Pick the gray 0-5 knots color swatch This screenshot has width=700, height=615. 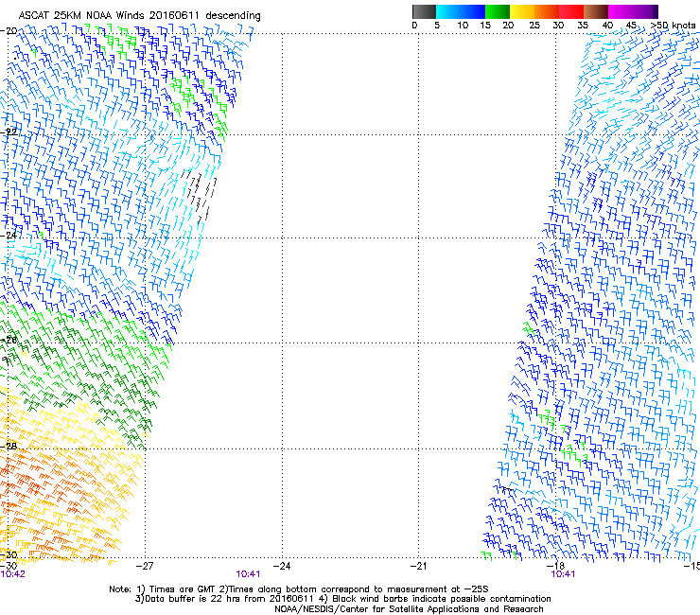click(424, 11)
